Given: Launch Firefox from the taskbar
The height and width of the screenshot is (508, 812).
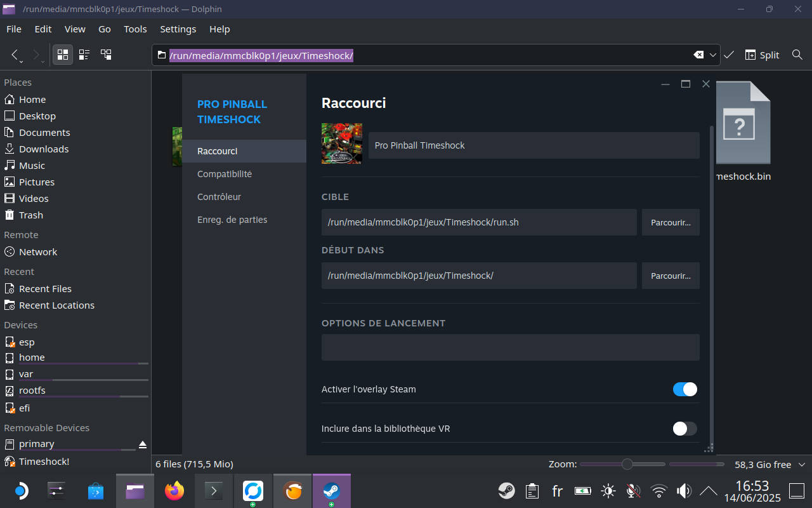Looking at the screenshot, I should pyautogui.click(x=174, y=491).
